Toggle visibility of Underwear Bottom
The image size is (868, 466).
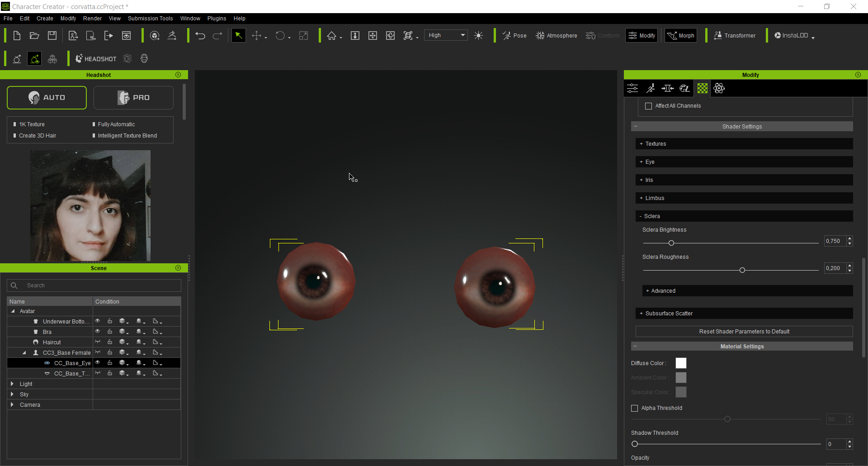tap(97, 321)
